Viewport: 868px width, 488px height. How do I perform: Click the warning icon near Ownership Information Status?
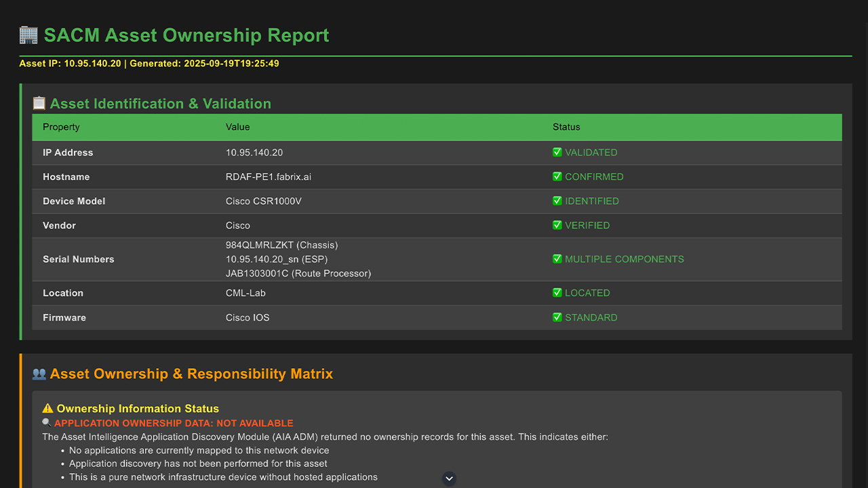point(47,409)
